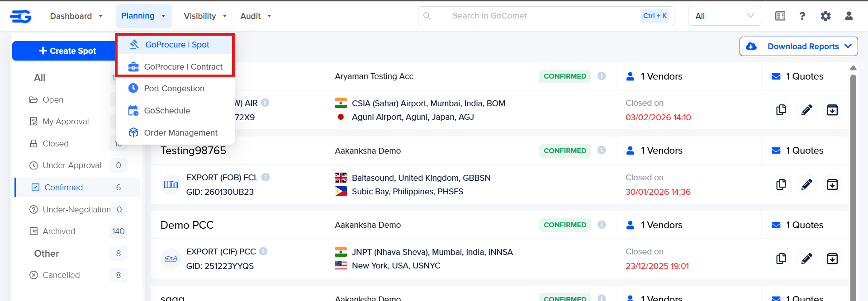The image size is (868, 301).
Task: Click info icon beside EXPORT (CIF) PCC
Action: (263, 251)
